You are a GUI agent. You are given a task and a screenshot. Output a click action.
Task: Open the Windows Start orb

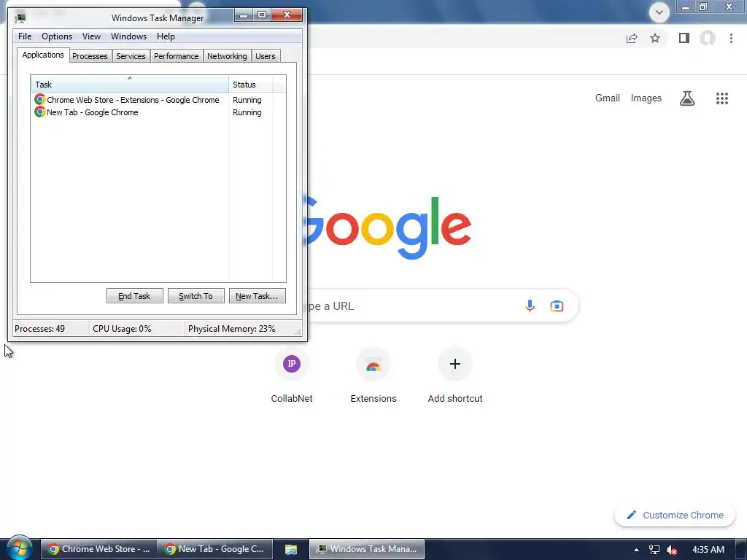(x=19, y=548)
